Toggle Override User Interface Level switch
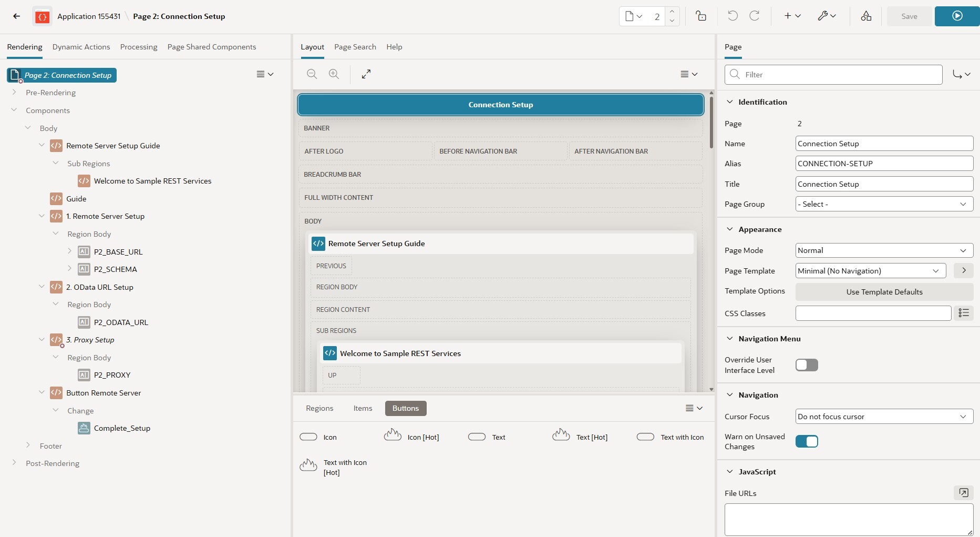Image resolution: width=980 pixels, height=537 pixels. tap(807, 365)
